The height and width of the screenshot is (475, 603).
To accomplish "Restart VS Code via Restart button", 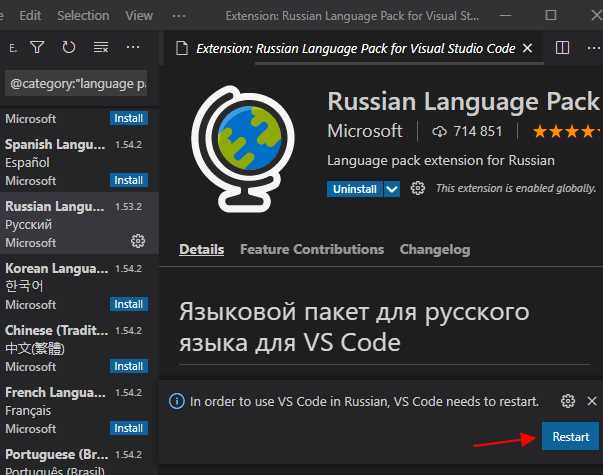I will click(x=570, y=437).
